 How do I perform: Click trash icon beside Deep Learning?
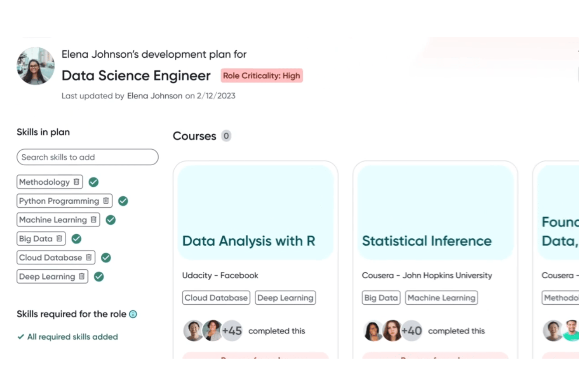81,276
